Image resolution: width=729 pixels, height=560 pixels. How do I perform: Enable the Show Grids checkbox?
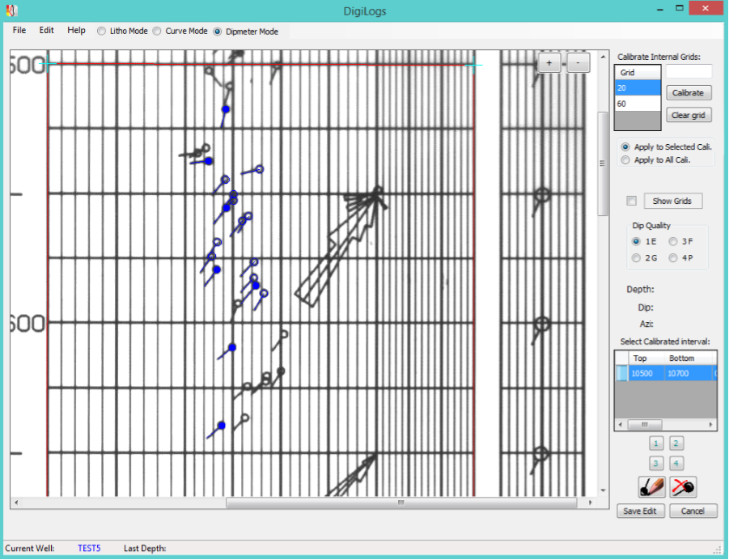pyautogui.click(x=632, y=201)
